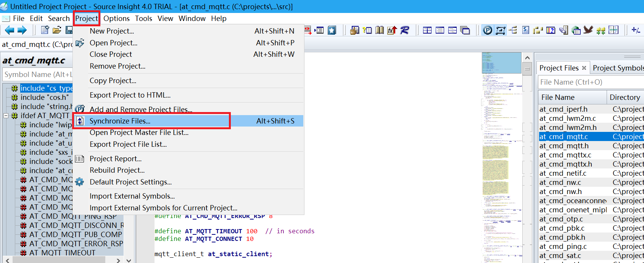Click the star bookmark toolbar icon
644x263 pixels.
pyautogui.click(x=332, y=30)
